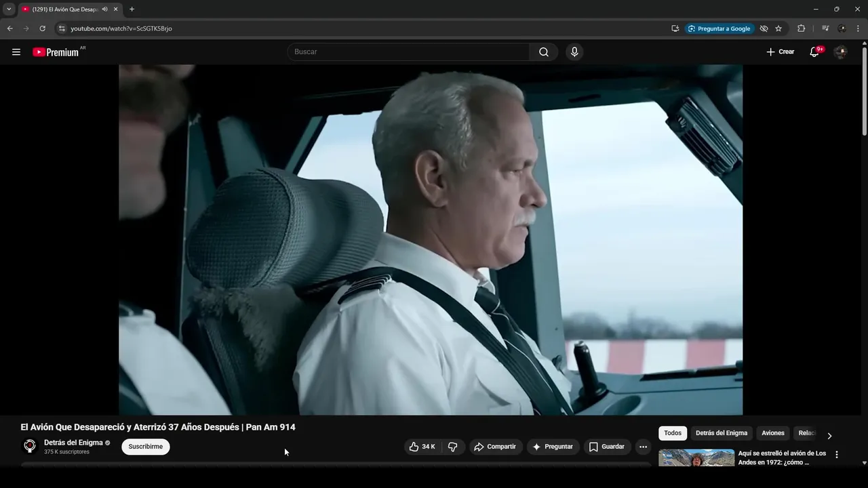Click the 375 K suscriptores text
The width and height of the screenshot is (868, 488).
click(x=66, y=452)
